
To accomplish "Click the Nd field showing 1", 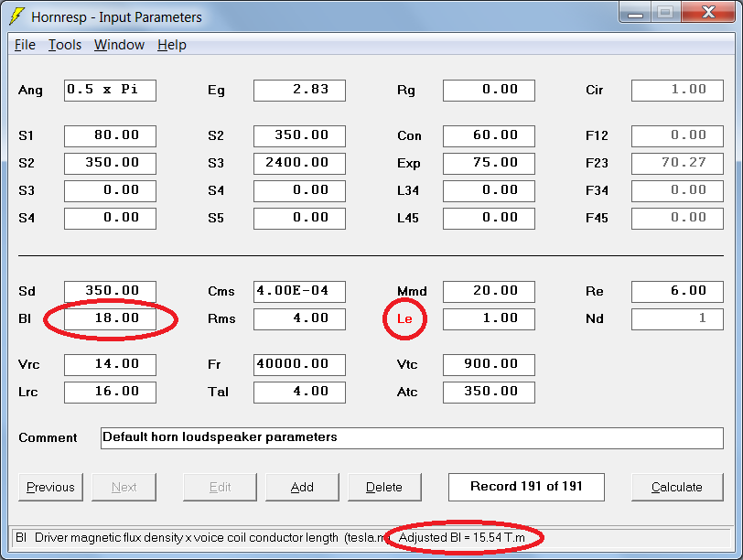I will (677, 318).
